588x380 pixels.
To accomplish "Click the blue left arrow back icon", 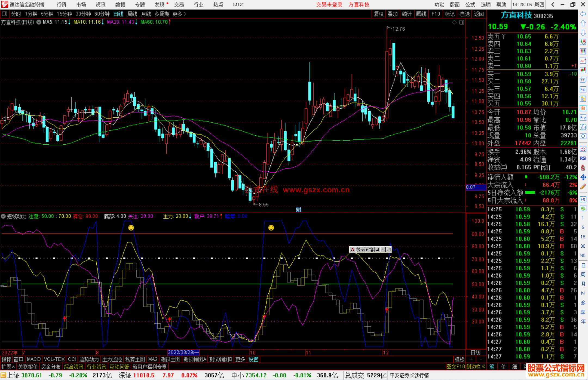I will coord(583,14).
